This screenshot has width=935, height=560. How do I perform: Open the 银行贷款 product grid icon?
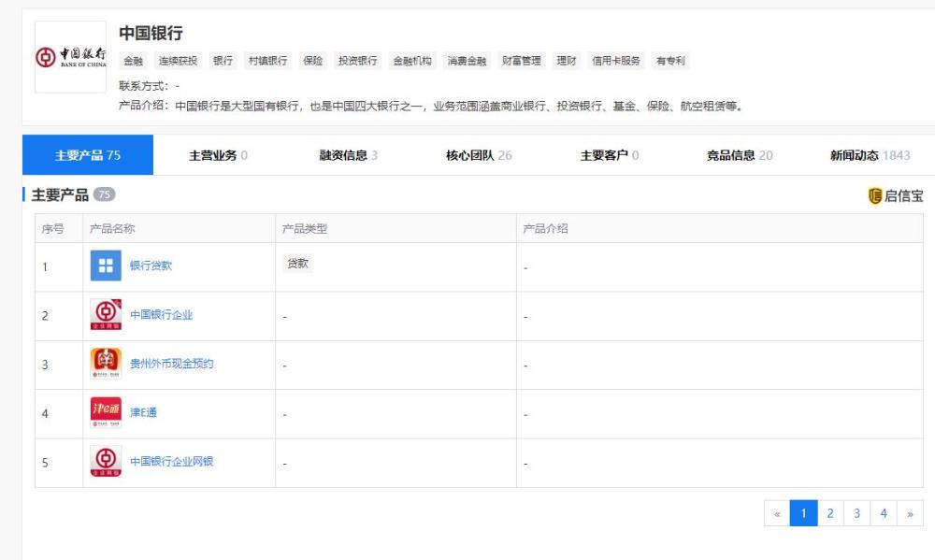pyautogui.click(x=106, y=266)
